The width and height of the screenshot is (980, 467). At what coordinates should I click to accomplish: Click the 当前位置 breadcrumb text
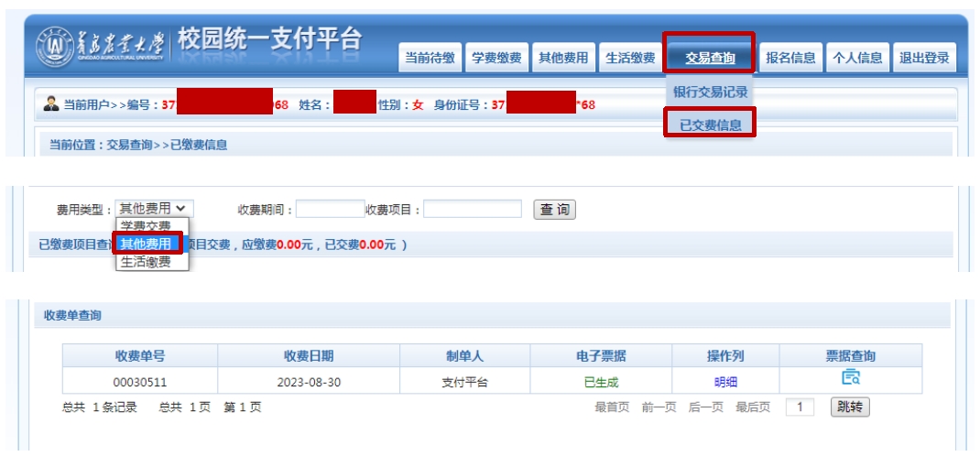(138, 145)
